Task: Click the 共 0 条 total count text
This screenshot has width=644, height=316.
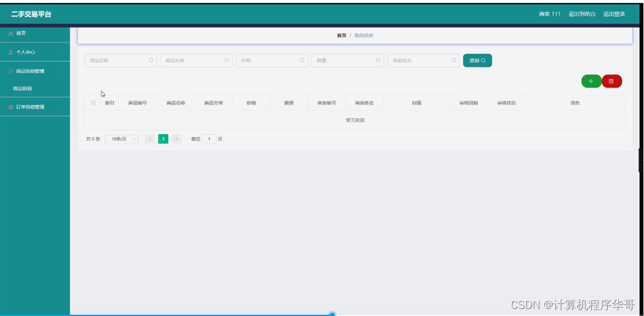Action: [93, 139]
